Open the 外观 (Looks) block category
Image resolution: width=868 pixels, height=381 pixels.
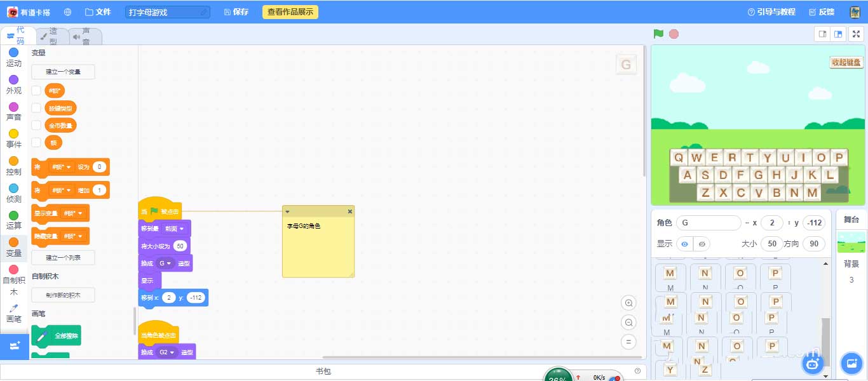click(x=14, y=84)
